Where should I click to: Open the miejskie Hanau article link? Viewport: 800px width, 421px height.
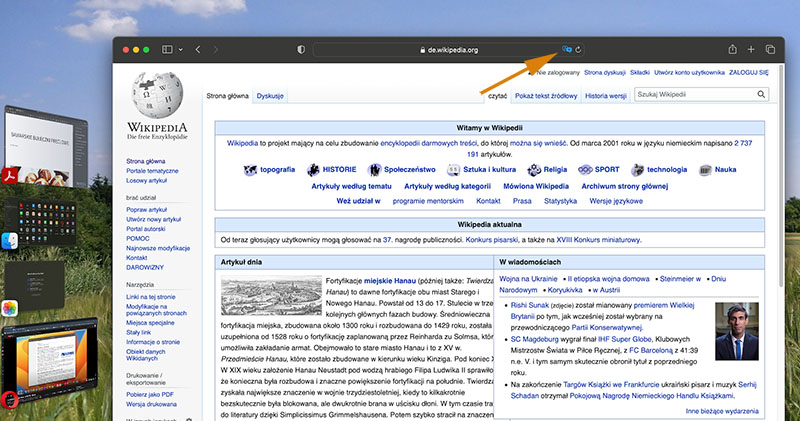click(x=390, y=281)
